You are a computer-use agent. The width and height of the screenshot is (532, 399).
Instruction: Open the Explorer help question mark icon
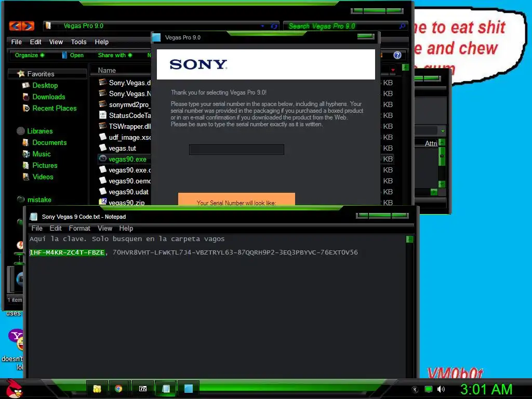(x=397, y=55)
